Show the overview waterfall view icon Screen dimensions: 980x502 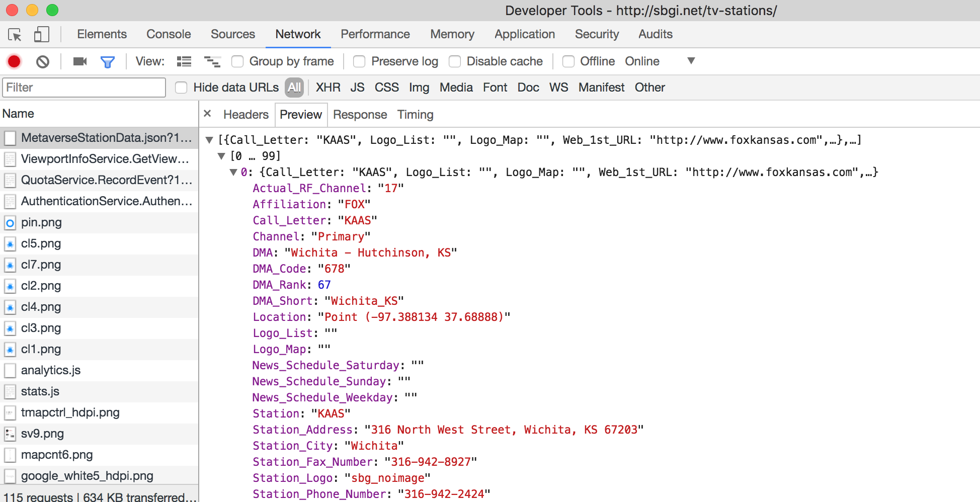point(212,61)
